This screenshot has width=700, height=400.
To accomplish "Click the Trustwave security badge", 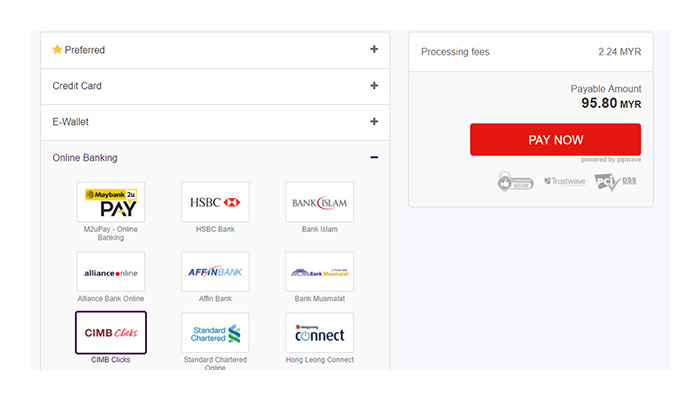I will tap(564, 182).
